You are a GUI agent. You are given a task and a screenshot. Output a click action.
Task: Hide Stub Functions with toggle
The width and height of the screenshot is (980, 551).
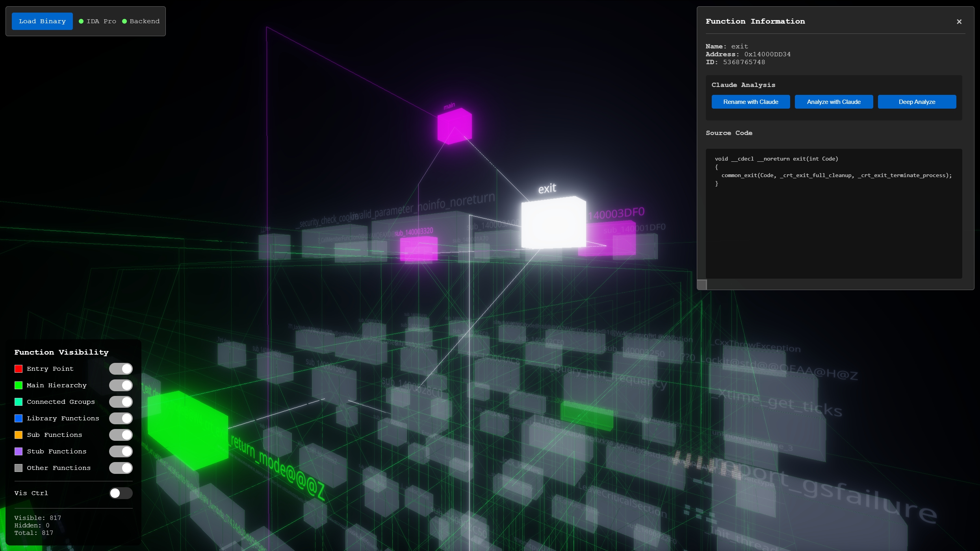[x=121, y=451]
